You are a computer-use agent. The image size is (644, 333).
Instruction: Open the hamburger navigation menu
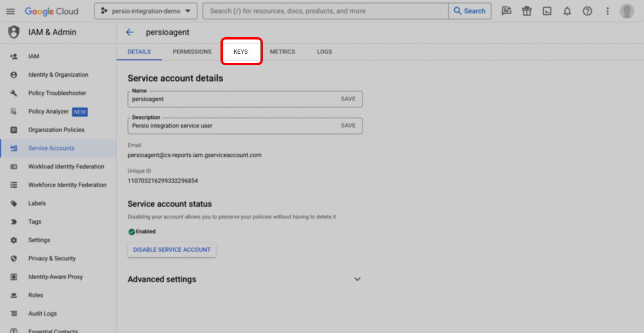pos(11,11)
